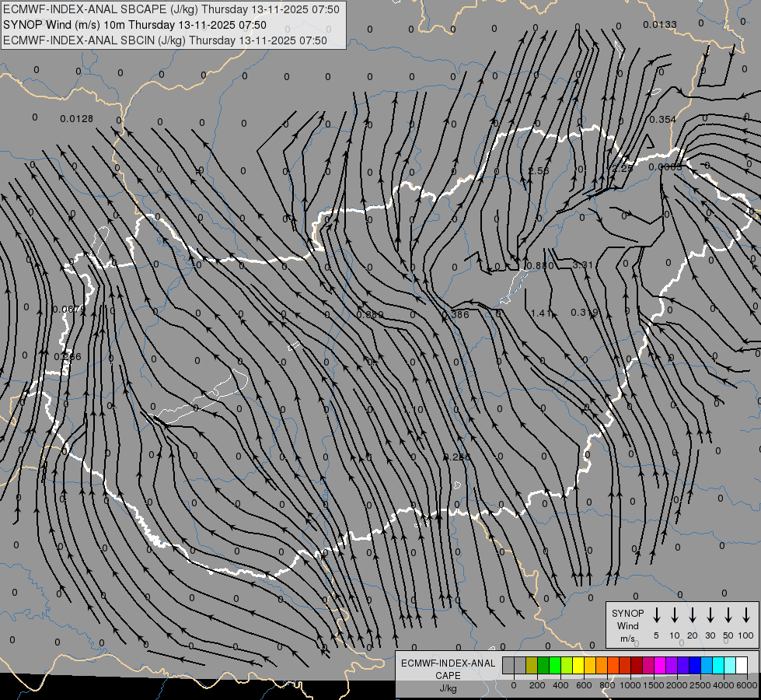The width and height of the screenshot is (761, 700).
Task: Click the 10 m/s wind arrow in legend
Action: pos(674,615)
